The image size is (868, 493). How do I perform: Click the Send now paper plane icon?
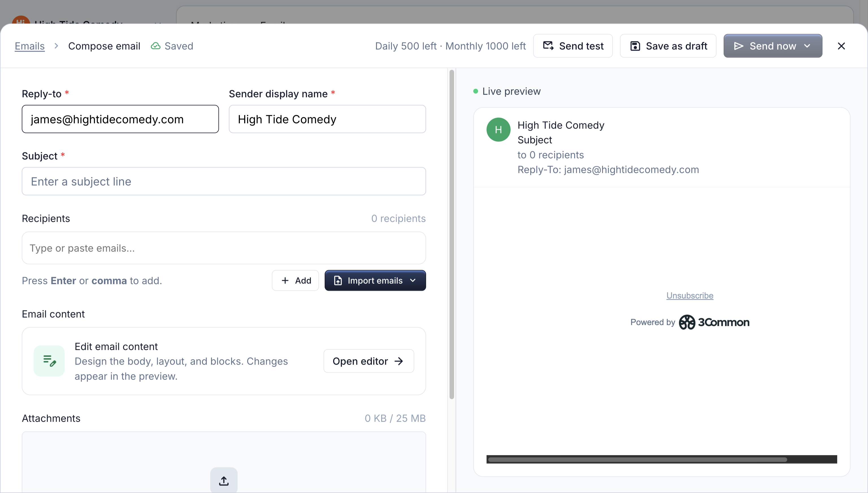(x=738, y=46)
